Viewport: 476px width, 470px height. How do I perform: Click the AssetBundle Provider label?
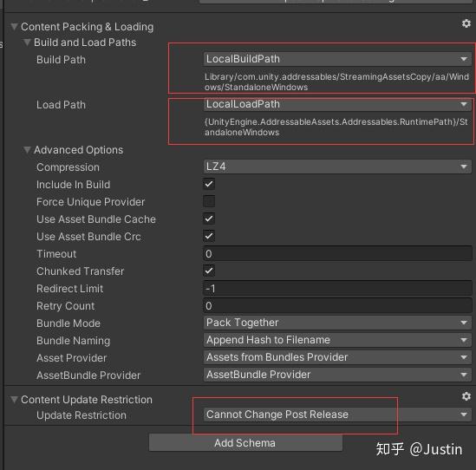click(x=88, y=375)
